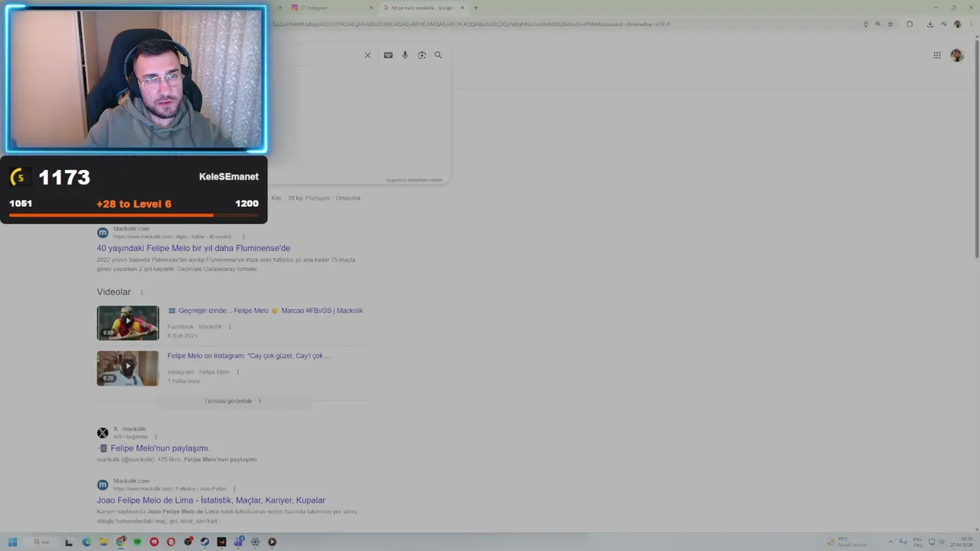
Task: Open Chrome downloads icon
Action: point(930,24)
